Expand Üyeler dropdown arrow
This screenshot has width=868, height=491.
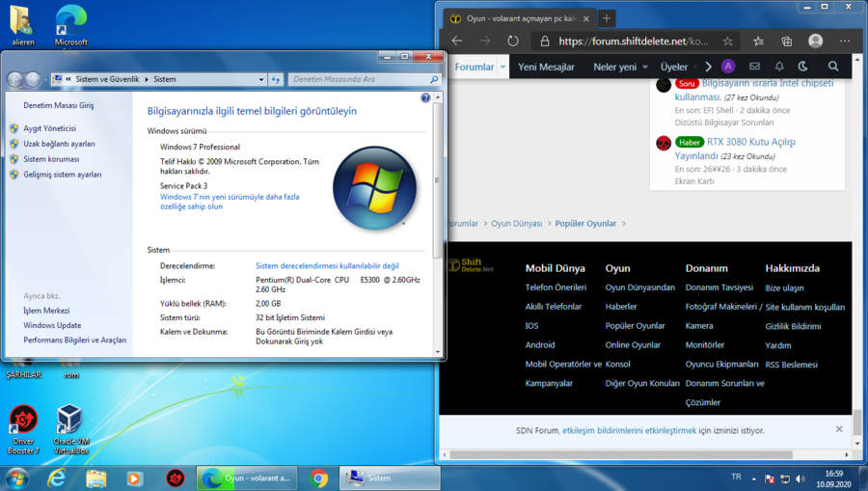coord(695,67)
